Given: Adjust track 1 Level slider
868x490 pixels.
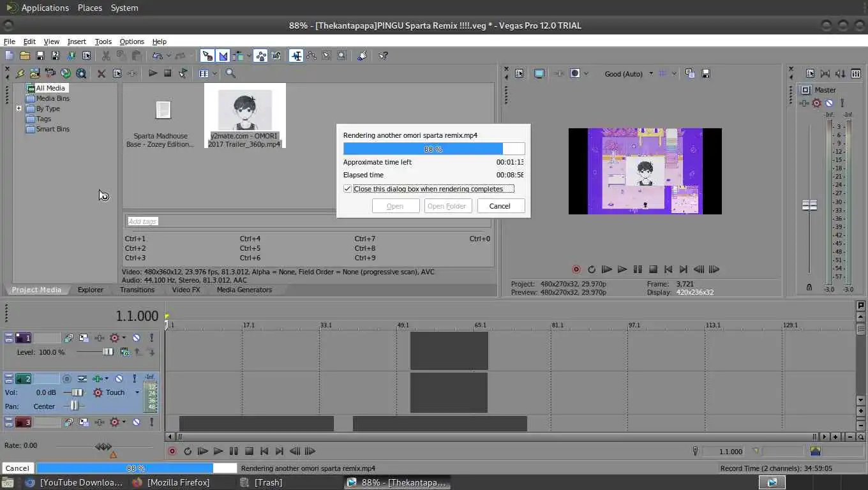Looking at the screenshot, I should pos(108,352).
